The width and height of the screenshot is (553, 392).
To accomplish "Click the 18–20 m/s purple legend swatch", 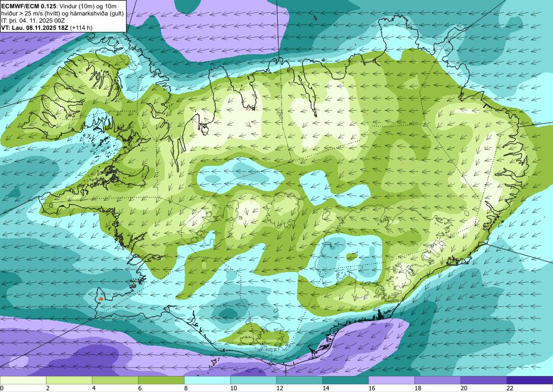I will click(437, 380).
